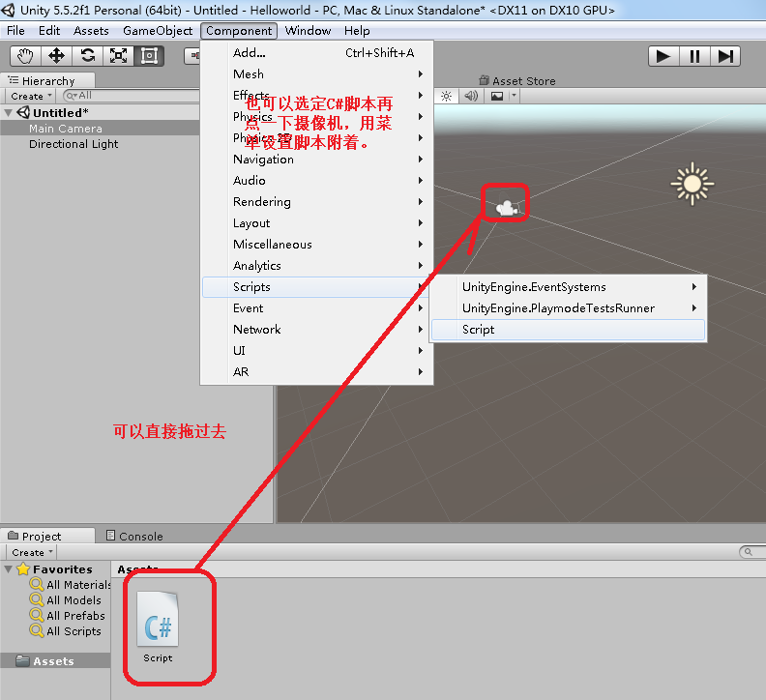
Task: Expand the Audio submenu
Action: point(316,181)
